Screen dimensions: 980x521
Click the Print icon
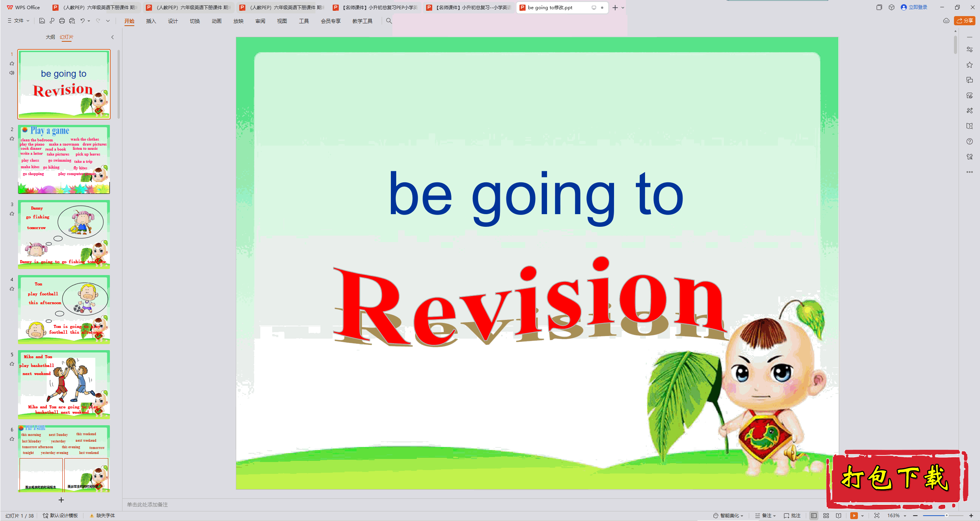[x=62, y=21]
